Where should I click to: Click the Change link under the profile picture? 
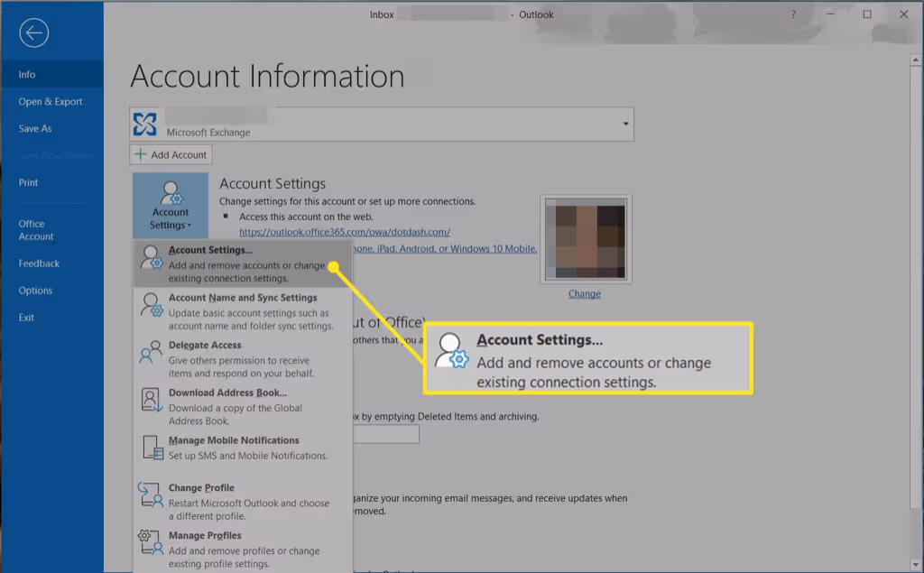[x=584, y=293]
